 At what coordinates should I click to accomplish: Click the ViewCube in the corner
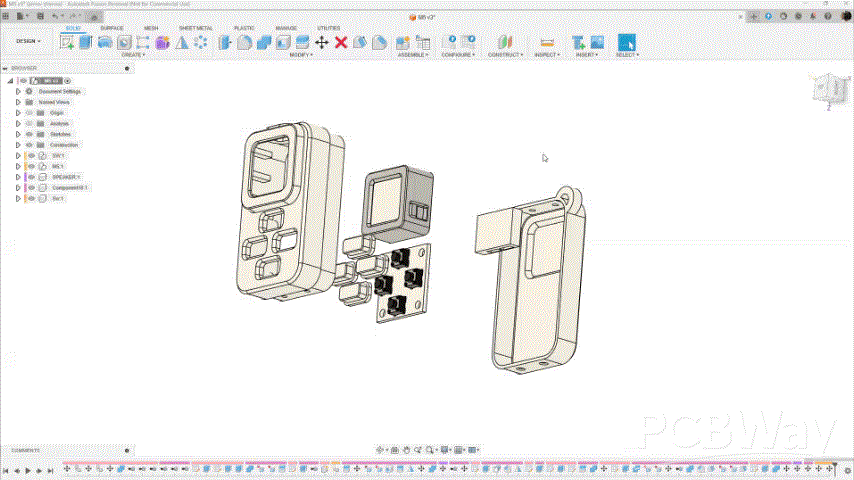coord(828,87)
